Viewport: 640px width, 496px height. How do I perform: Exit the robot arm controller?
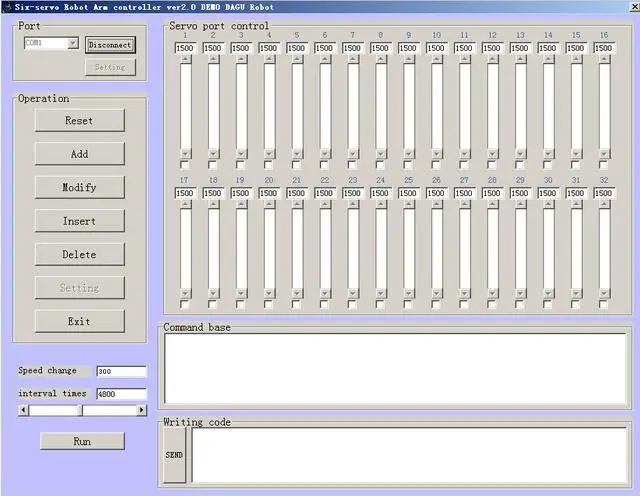click(80, 321)
